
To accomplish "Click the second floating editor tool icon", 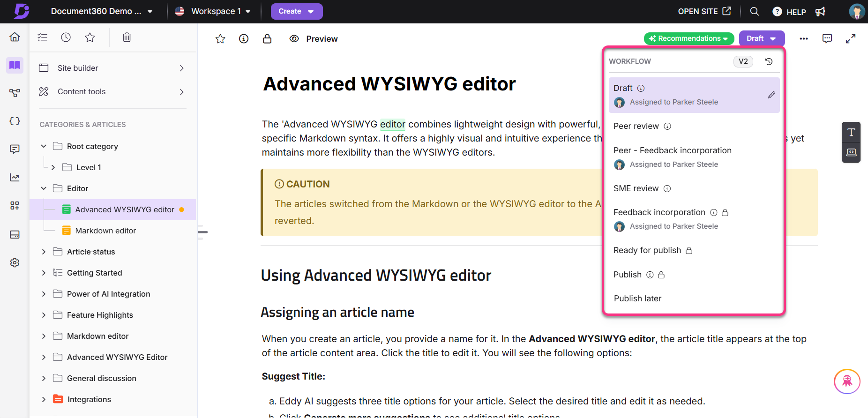I will tap(851, 152).
